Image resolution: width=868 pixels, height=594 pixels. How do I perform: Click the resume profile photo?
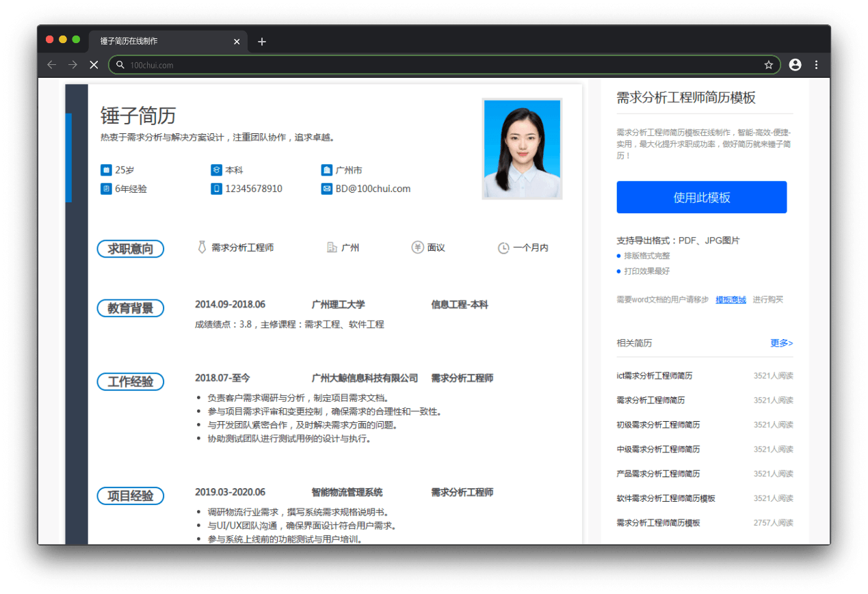522,149
